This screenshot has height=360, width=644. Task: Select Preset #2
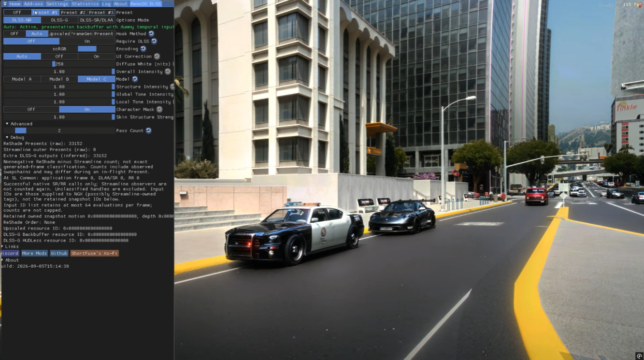(x=73, y=13)
